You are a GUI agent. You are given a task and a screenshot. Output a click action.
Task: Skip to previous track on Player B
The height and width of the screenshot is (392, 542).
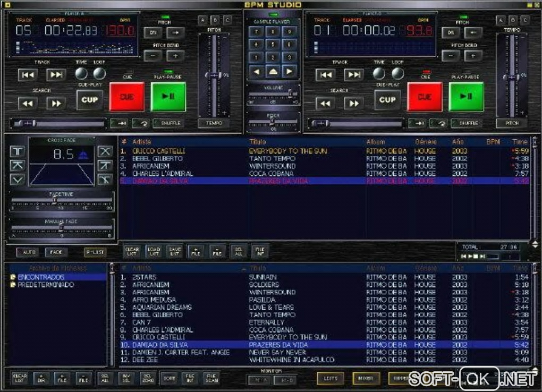(326, 75)
